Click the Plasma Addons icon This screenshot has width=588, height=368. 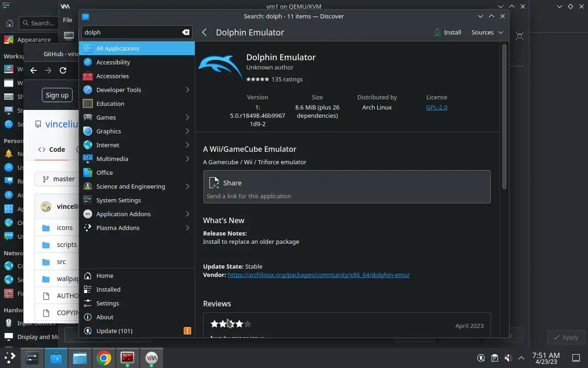click(x=88, y=228)
